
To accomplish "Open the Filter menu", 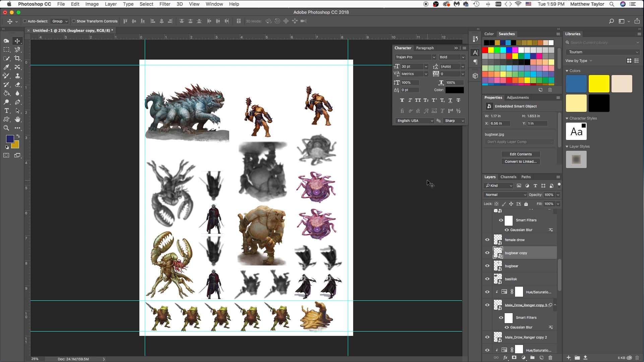I will pyautogui.click(x=165, y=4).
